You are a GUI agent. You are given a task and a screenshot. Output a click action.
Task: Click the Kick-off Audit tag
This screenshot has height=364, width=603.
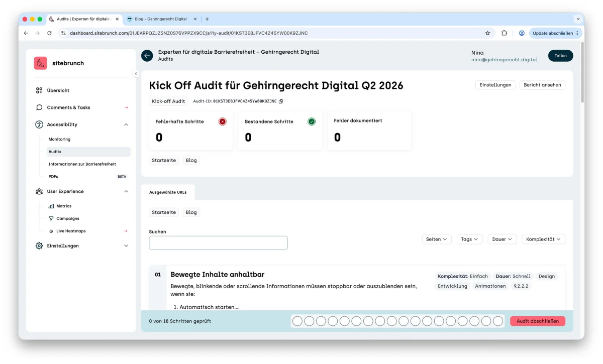[x=168, y=101]
